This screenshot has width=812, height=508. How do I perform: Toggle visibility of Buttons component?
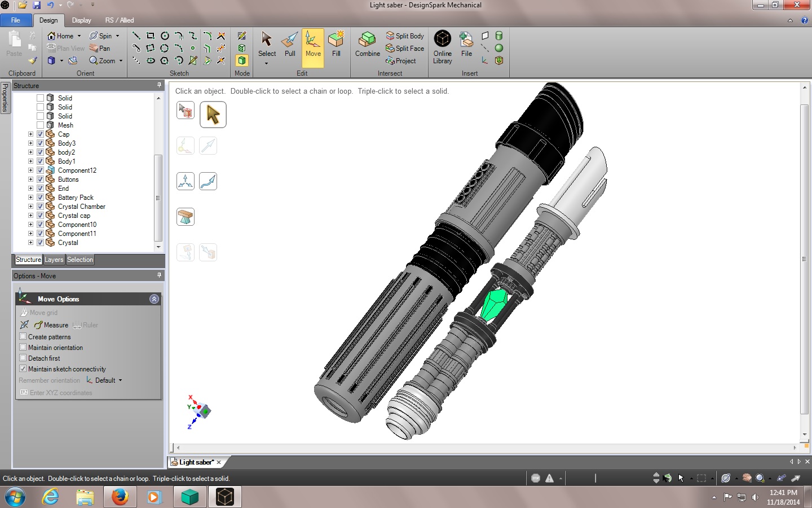click(x=40, y=179)
